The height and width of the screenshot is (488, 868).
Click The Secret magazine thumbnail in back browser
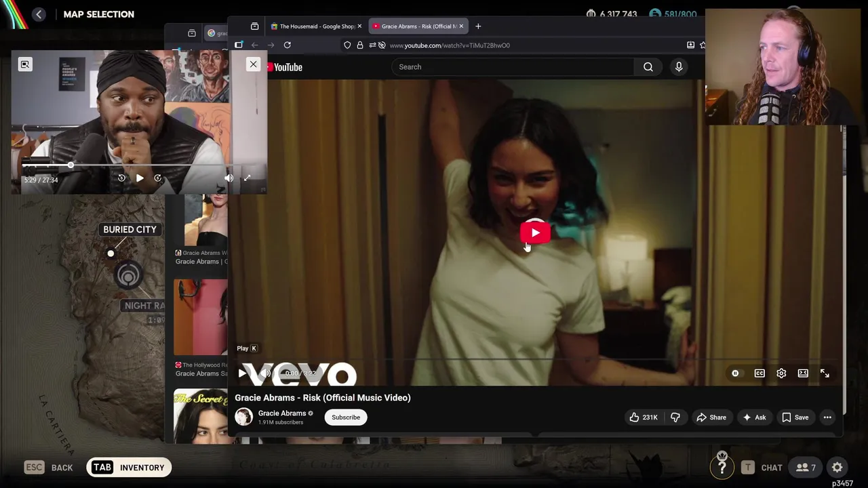click(x=201, y=415)
